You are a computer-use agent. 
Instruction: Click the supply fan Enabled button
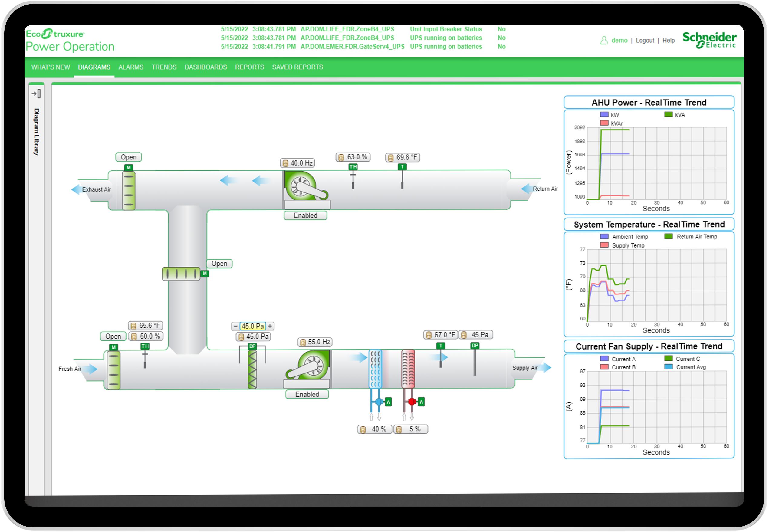pyautogui.click(x=307, y=395)
